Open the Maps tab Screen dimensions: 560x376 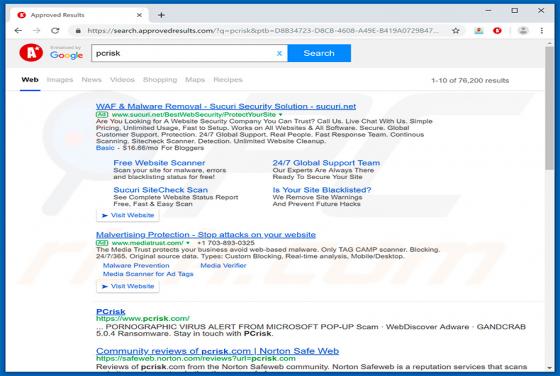pos(195,80)
